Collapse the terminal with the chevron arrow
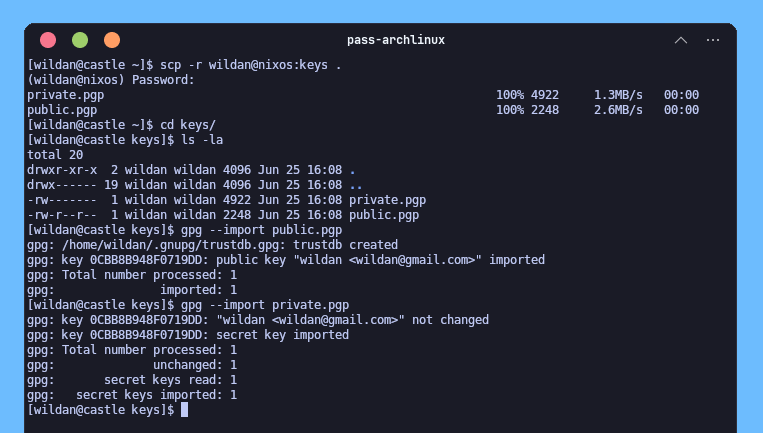 tap(681, 40)
